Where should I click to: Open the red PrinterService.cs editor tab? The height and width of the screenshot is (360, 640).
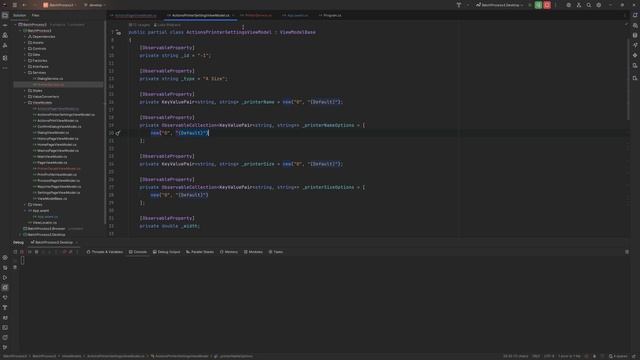tap(256, 16)
